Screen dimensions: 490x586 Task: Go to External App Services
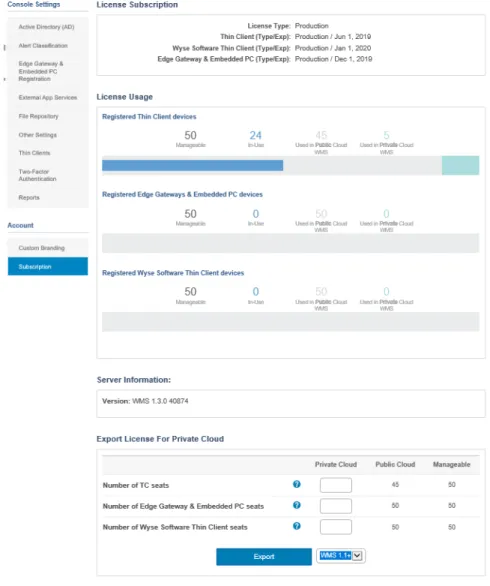coord(48,98)
